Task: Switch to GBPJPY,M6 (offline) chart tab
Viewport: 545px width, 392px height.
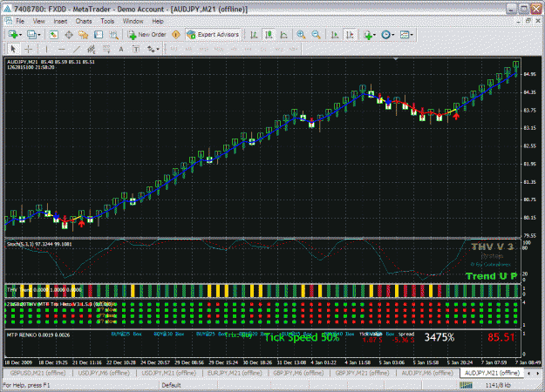Action: 298,373
